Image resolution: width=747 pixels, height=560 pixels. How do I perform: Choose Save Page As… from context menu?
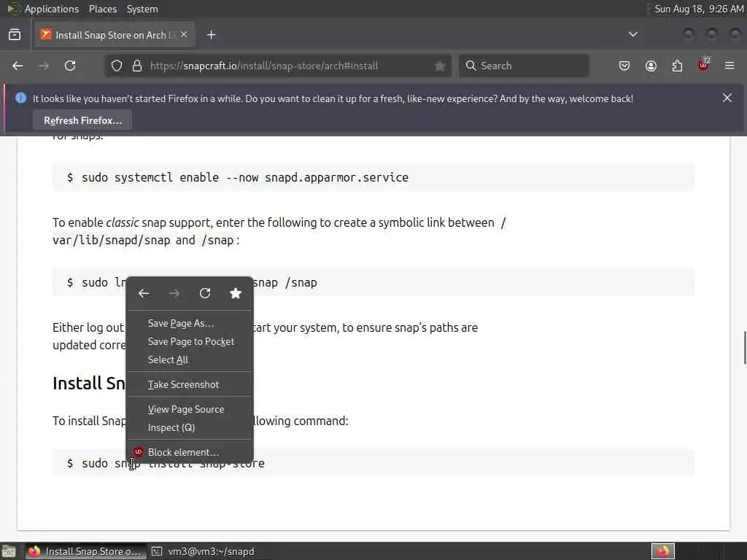[x=190, y=323]
